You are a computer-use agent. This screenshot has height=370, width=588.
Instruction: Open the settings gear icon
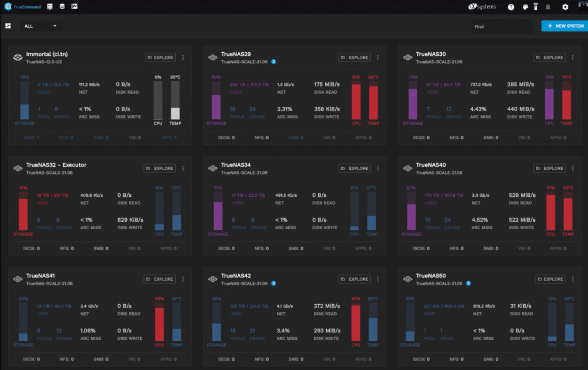coord(565,7)
